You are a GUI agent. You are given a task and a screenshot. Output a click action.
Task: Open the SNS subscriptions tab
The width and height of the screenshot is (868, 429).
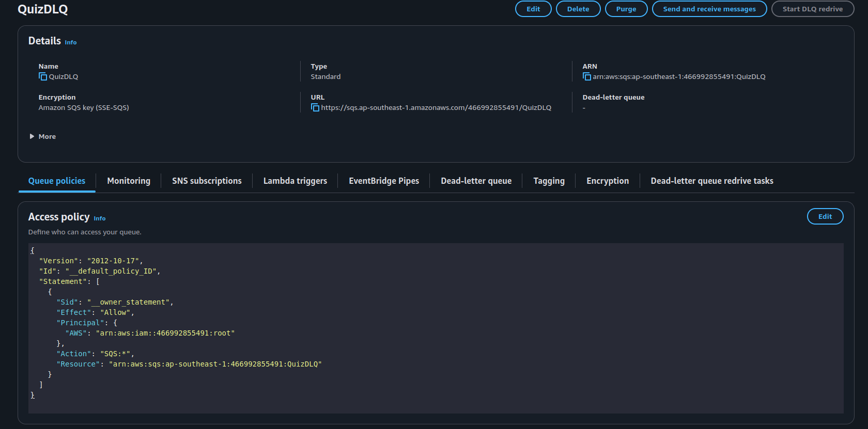pyautogui.click(x=207, y=181)
